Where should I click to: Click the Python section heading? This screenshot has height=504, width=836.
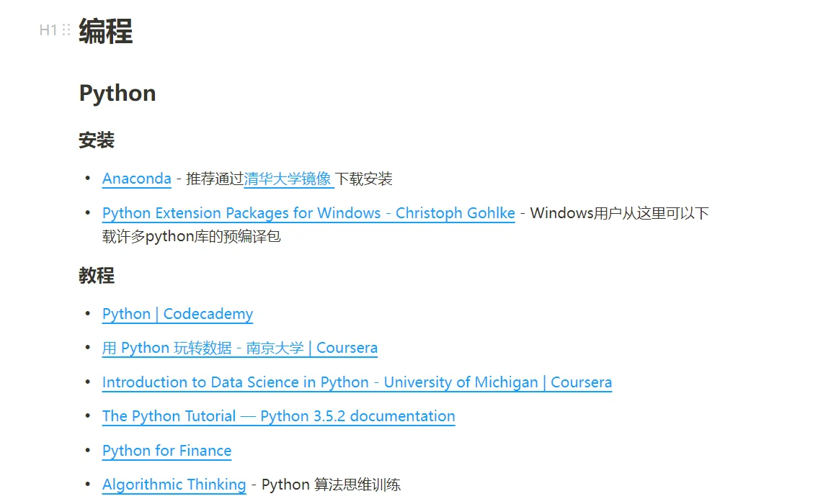[x=117, y=93]
